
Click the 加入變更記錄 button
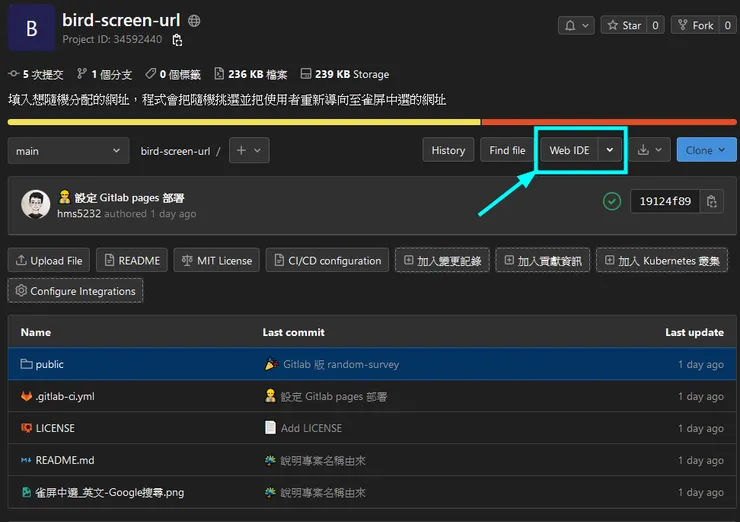pyautogui.click(x=442, y=260)
